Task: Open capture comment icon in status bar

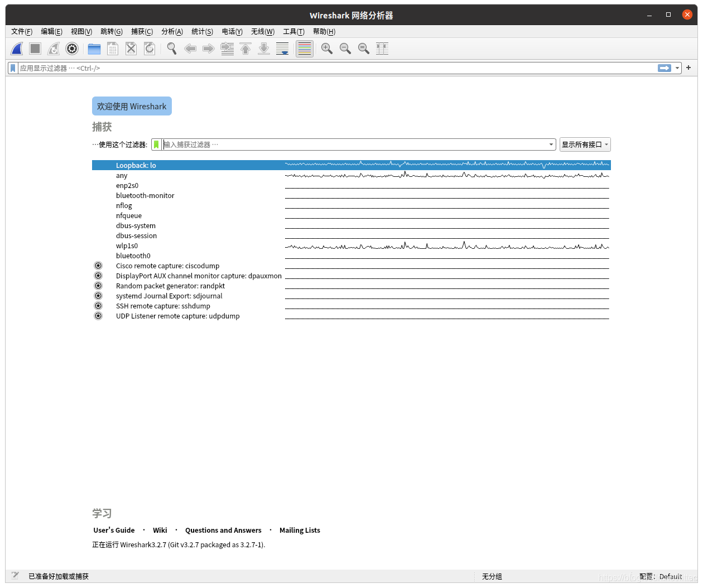Action: pos(15,576)
